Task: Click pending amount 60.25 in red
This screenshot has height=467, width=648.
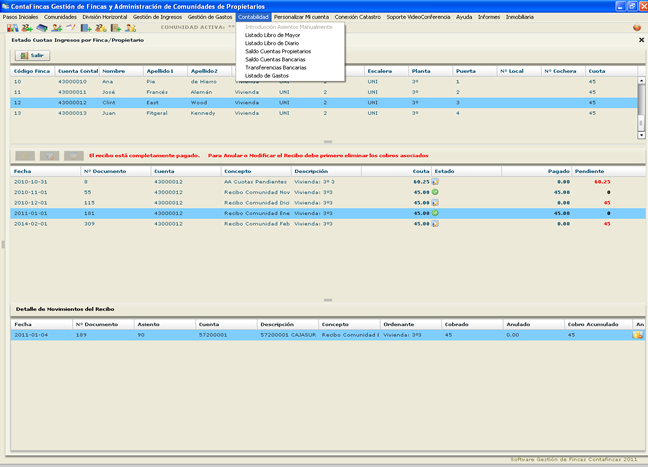Action: click(602, 182)
